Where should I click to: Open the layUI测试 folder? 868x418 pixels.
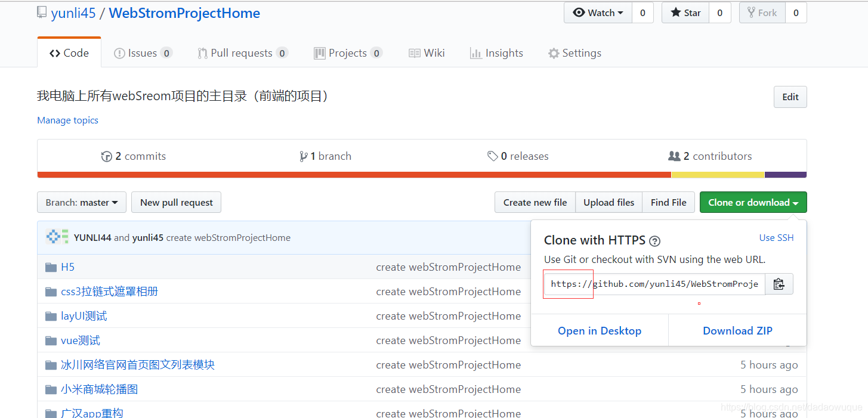point(84,316)
